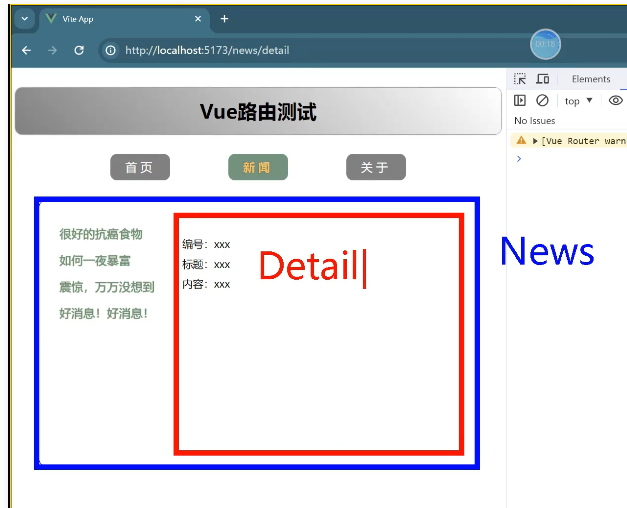This screenshot has height=508, width=627.
Task: Open a new tab with the plus icon
Action: (224, 19)
